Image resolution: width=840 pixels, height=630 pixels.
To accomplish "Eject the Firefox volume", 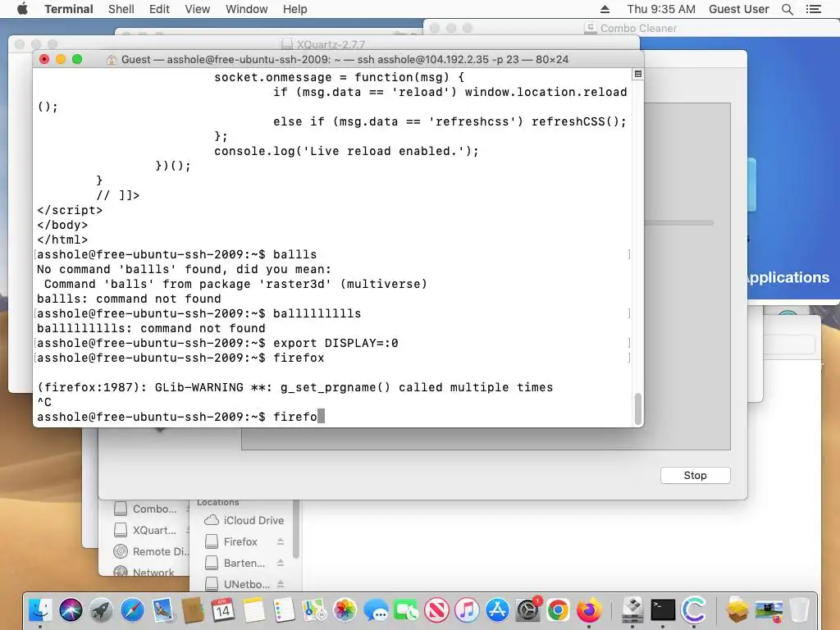I will [x=281, y=541].
